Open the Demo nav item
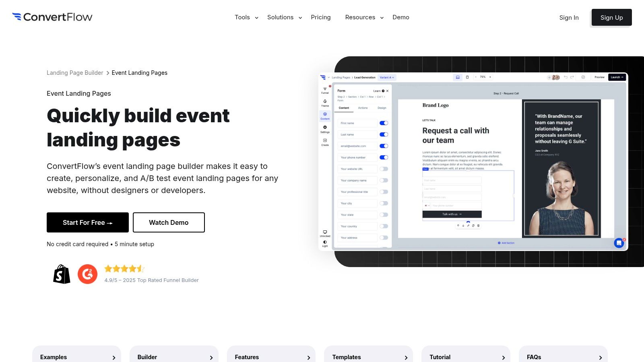 point(400,17)
